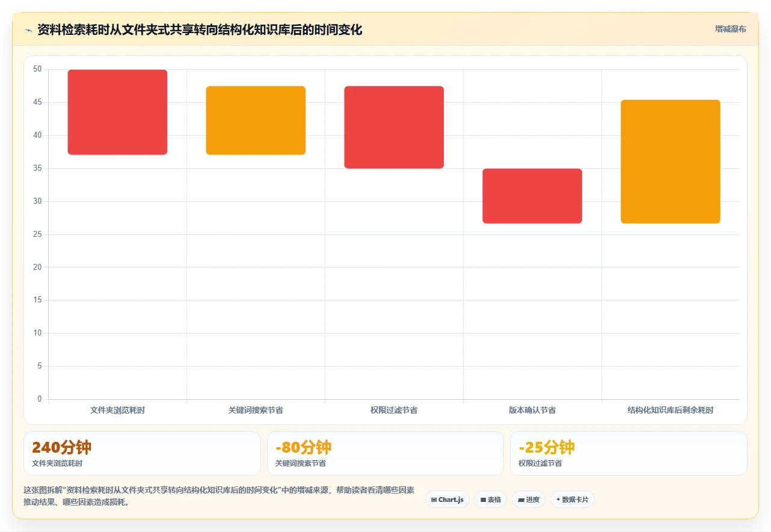Select the red 版本确认节省 bar
Viewport: 771px width, 532px height.
pyautogui.click(x=532, y=196)
